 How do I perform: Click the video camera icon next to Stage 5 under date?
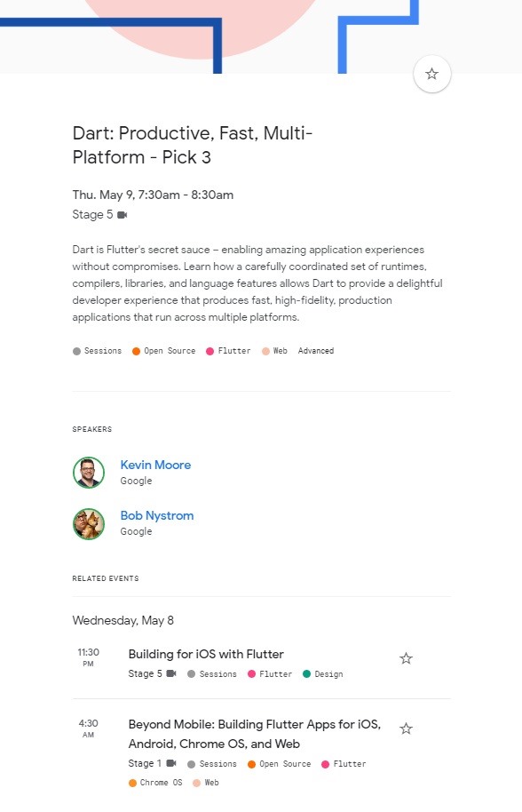[123, 214]
